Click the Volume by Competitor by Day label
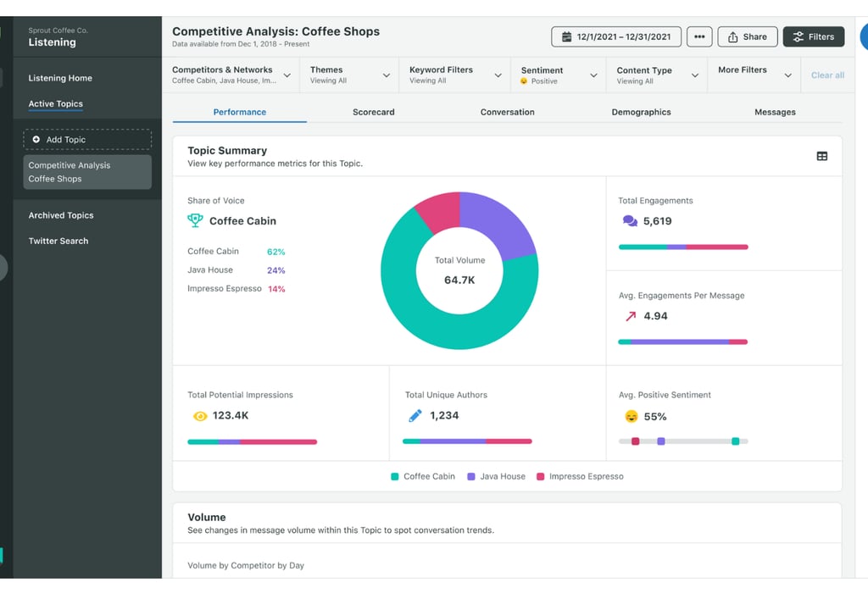The height and width of the screenshot is (616, 868). [x=246, y=566]
